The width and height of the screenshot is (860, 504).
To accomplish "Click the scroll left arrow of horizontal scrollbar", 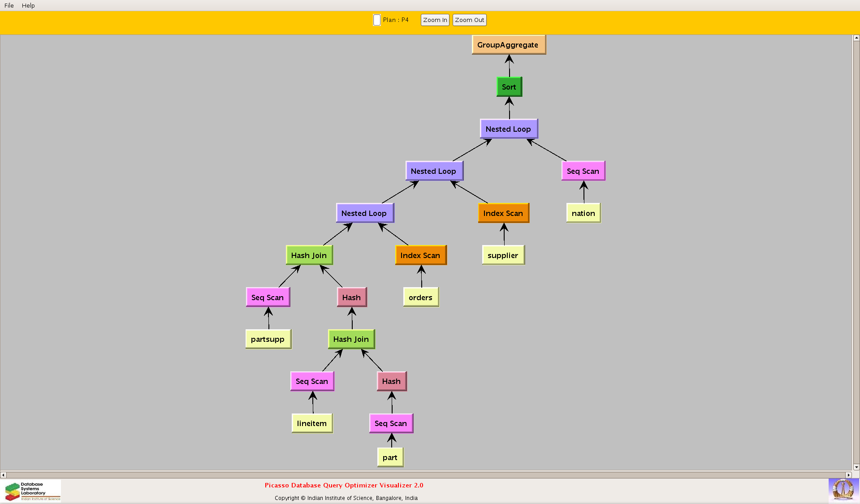I will pyautogui.click(x=3, y=475).
